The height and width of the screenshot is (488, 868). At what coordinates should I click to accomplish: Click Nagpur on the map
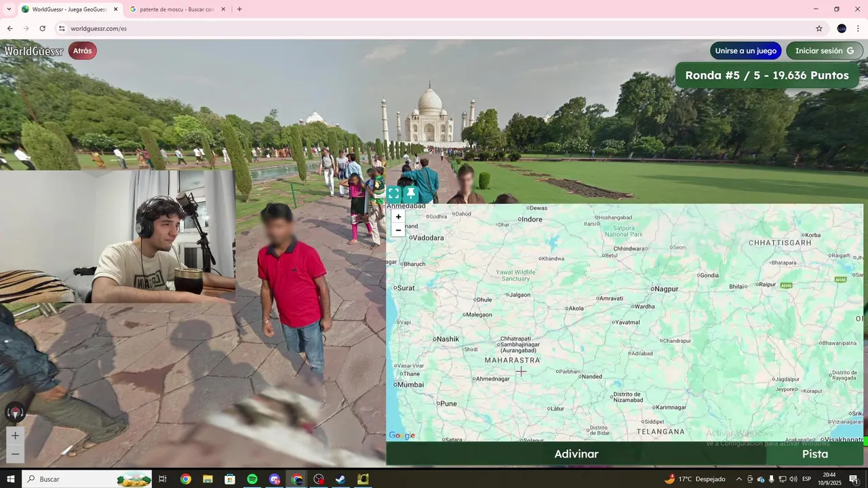(666, 289)
